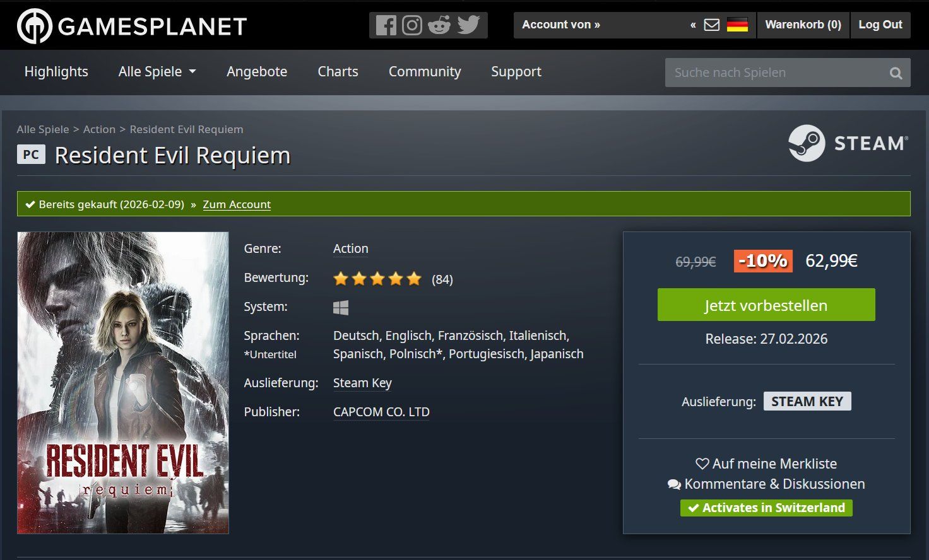This screenshot has height=560, width=929.
Task: Follow the Zum Account link
Action: point(237,204)
